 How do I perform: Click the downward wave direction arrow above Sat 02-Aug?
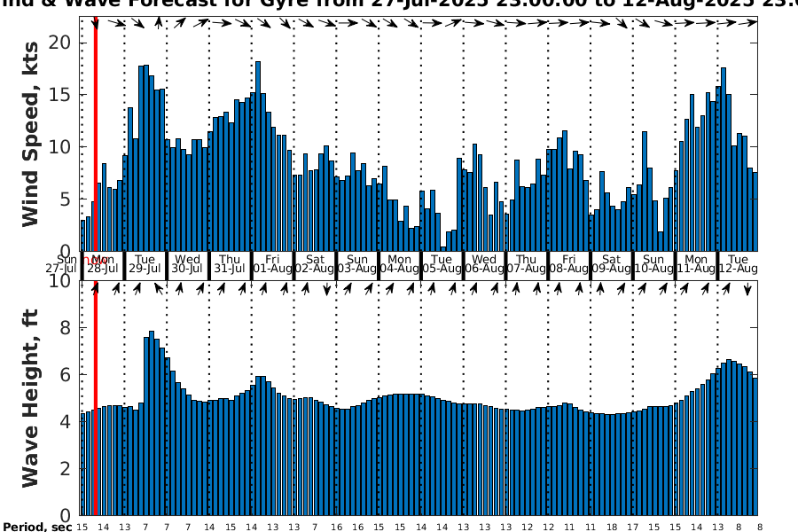coord(326,289)
